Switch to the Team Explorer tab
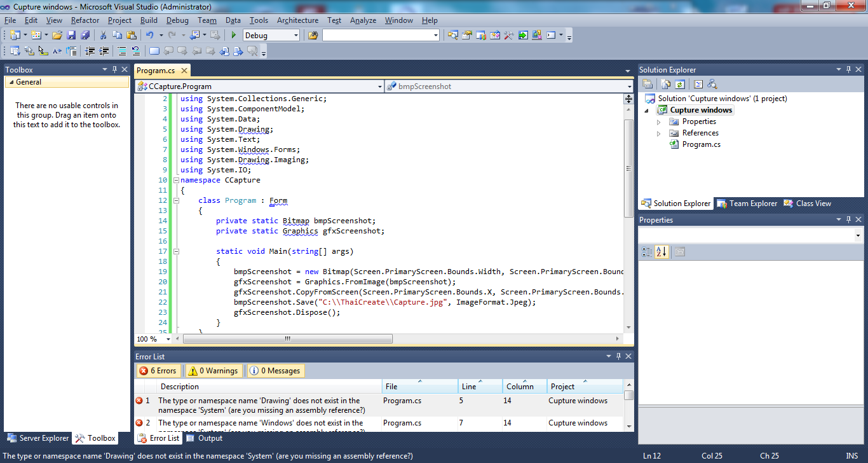Screen dimensions: 868x463 coord(747,204)
